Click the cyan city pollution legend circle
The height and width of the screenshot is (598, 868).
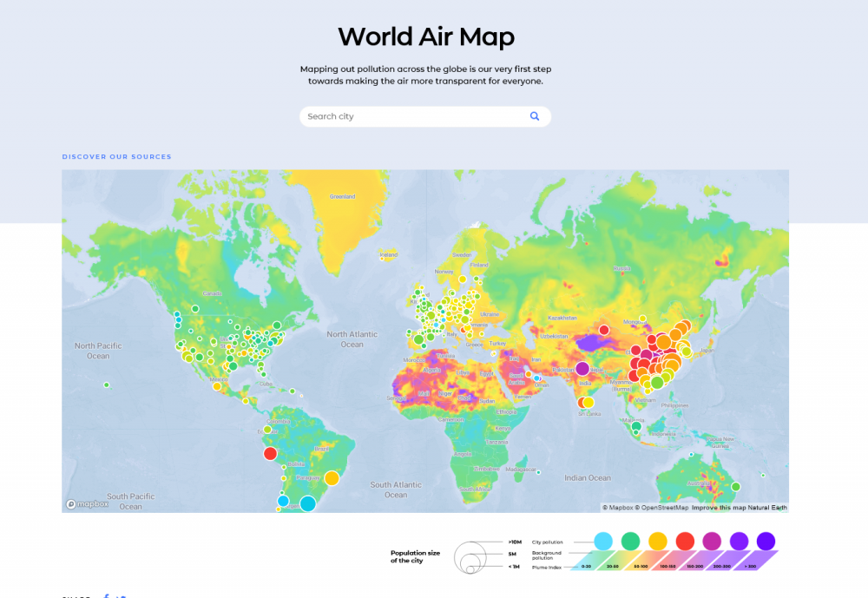(x=603, y=542)
